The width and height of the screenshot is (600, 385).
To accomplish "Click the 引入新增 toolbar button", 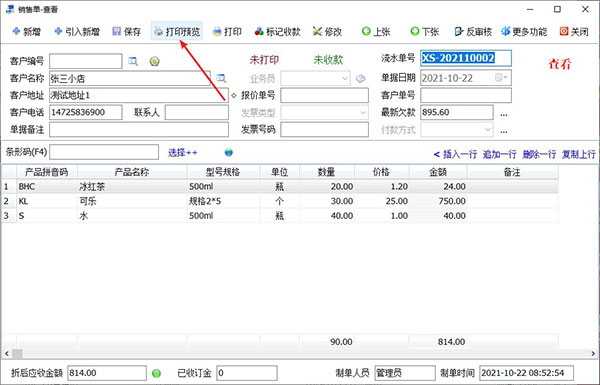I will click(x=77, y=31).
